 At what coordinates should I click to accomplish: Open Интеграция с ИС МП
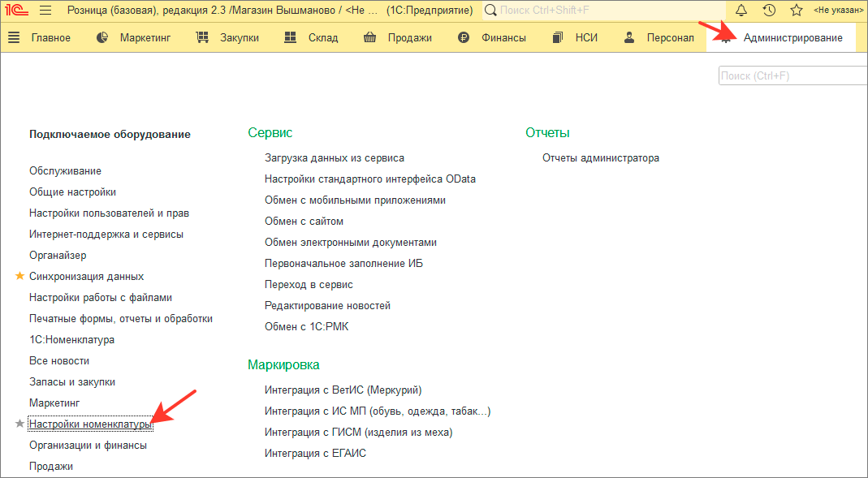(377, 411)
